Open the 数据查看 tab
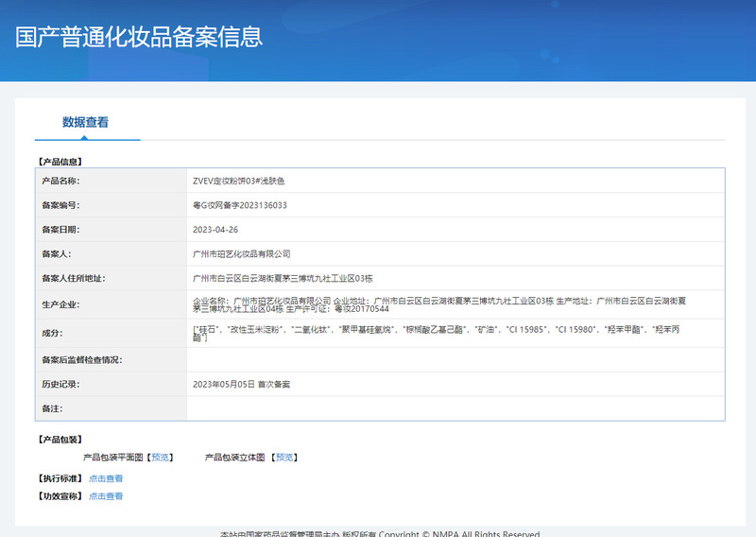Image resolution: width=756 pixels, height=537 pixels. pyautogui.click(x=85, y=123)
